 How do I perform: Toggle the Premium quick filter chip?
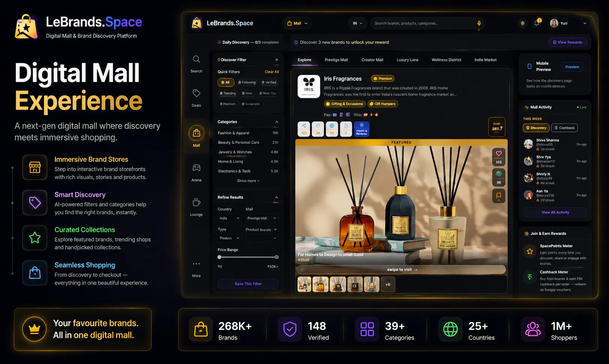228,104
